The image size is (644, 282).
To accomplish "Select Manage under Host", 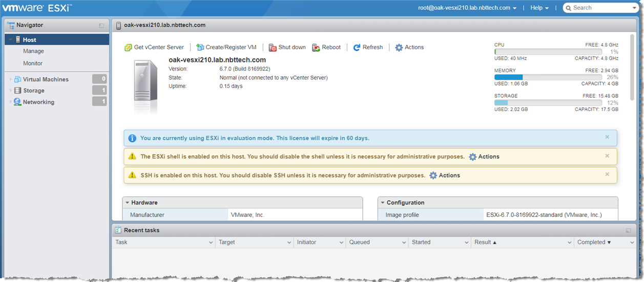I will pos(33,51).
